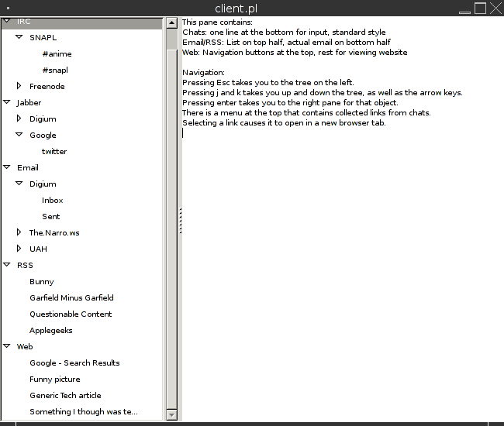
Task: Click the pane splitter grip handle
Action: [181, 221]
